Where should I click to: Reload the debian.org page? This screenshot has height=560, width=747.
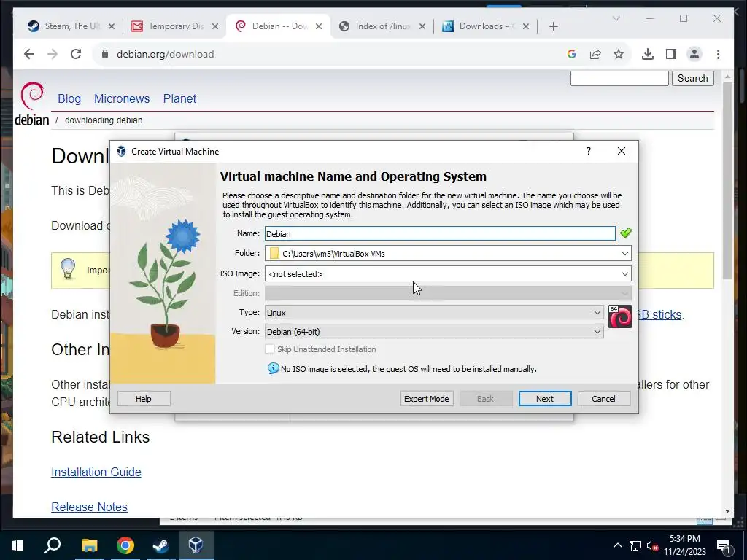click(x=76, y=54)
